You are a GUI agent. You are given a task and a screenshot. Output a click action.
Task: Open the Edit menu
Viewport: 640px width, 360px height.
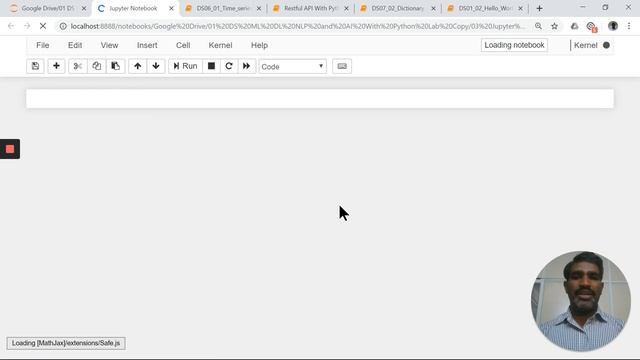[x=75, y=45]
